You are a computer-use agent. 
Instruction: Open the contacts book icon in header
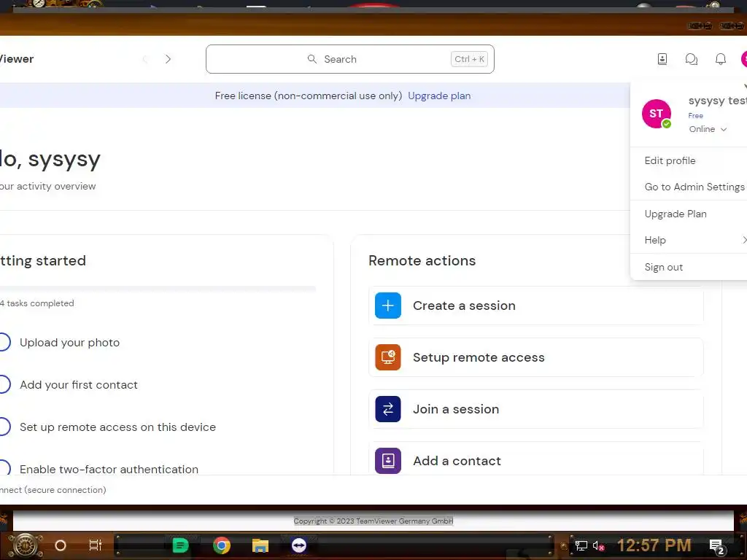(662, 59)
